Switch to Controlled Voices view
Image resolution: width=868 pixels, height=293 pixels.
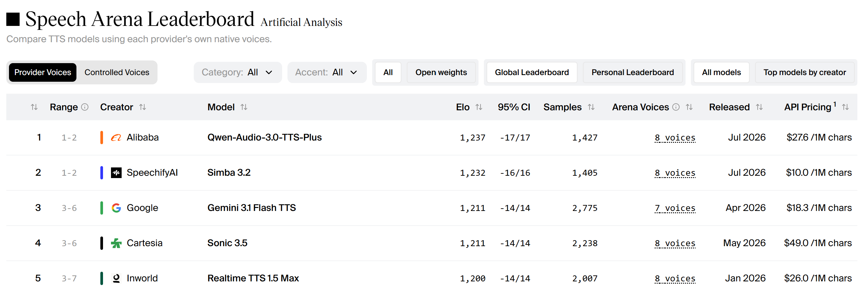pos(117,72)
